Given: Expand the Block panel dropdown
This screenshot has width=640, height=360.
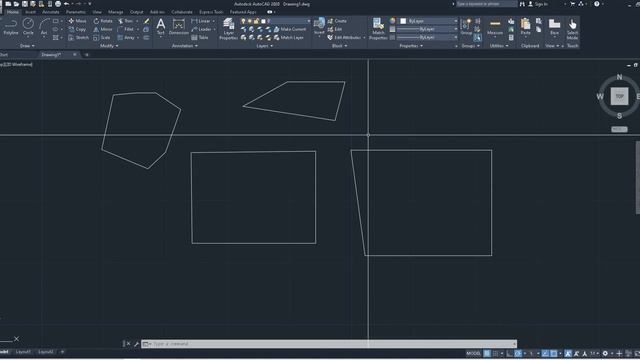Looking at the screenshot, I should click(340, 46).
